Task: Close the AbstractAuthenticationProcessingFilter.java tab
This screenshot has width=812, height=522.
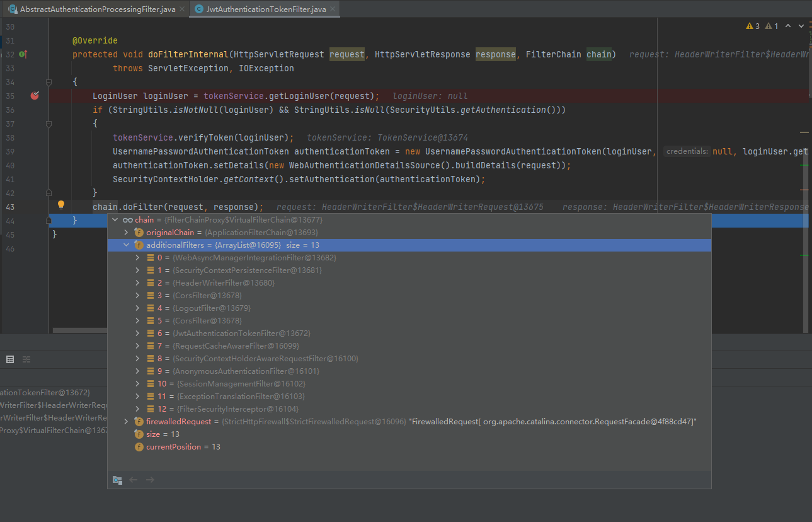Action: coord(182,9)
